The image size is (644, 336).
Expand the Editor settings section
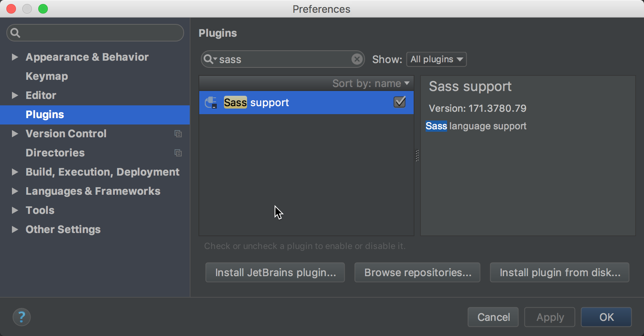click(x=15, y=95)
